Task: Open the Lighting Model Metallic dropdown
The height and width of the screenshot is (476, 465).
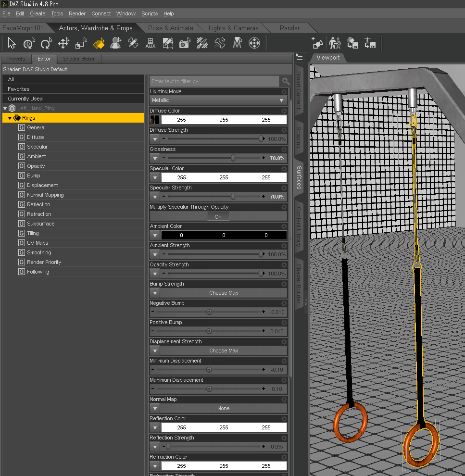Action: 218,100
